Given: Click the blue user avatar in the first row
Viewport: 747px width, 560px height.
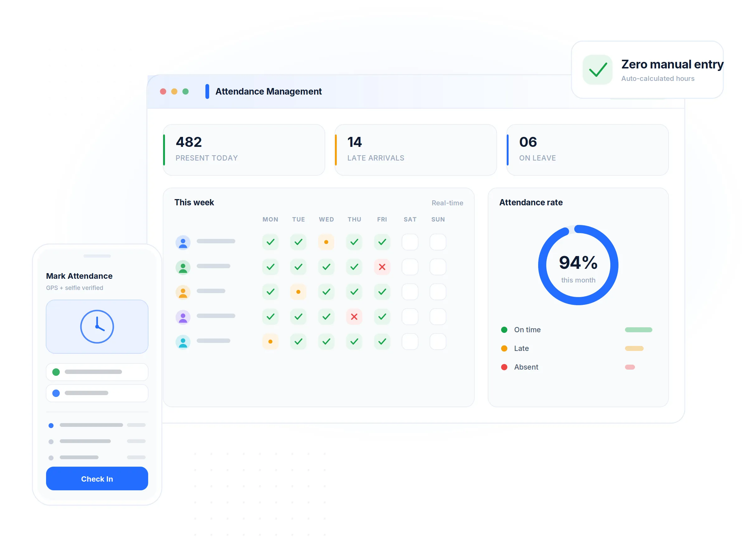Looking at the screenshot, I should (x=183, y=242).
